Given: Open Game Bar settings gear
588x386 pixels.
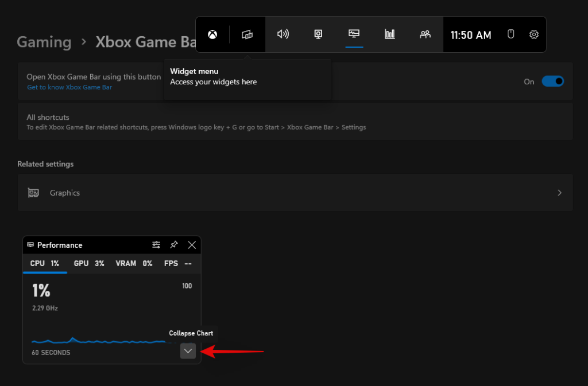Looking at the screenshot, I should [534, 34].
